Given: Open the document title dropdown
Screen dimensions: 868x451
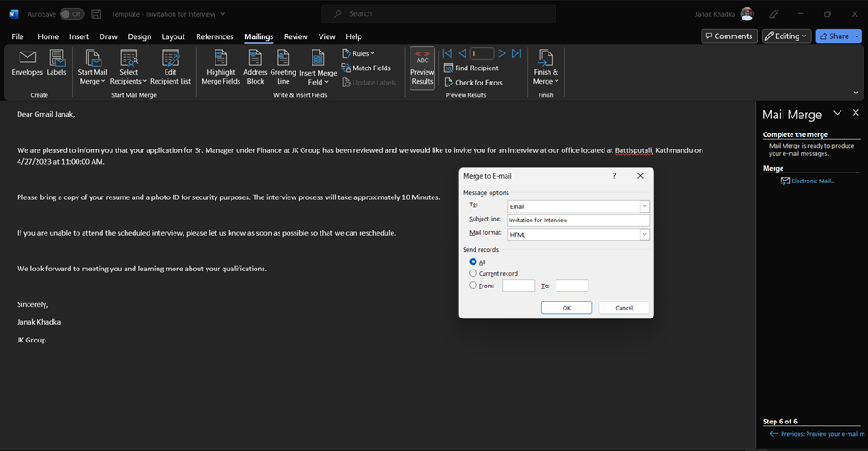Looking at the screenshot, I should [223, 14].
